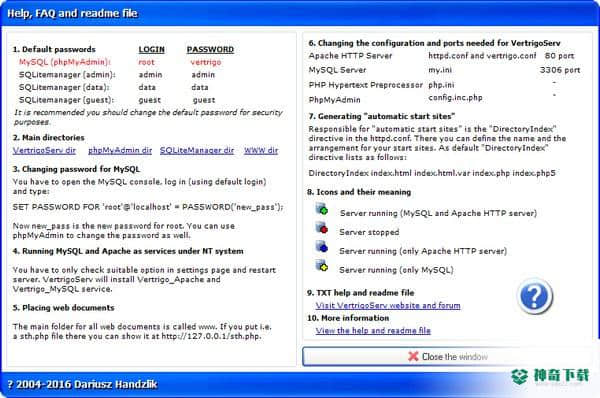Screen dimensions: 600x398
Task: Click '9. TXT help and readme file' heading
Action: pyautogui.click(x=360, y=293)
